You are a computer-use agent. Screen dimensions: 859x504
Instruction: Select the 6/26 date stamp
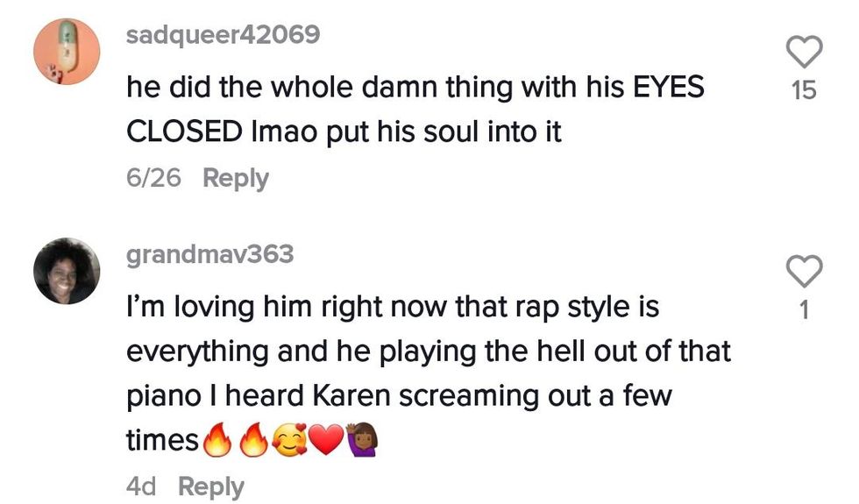153,178
